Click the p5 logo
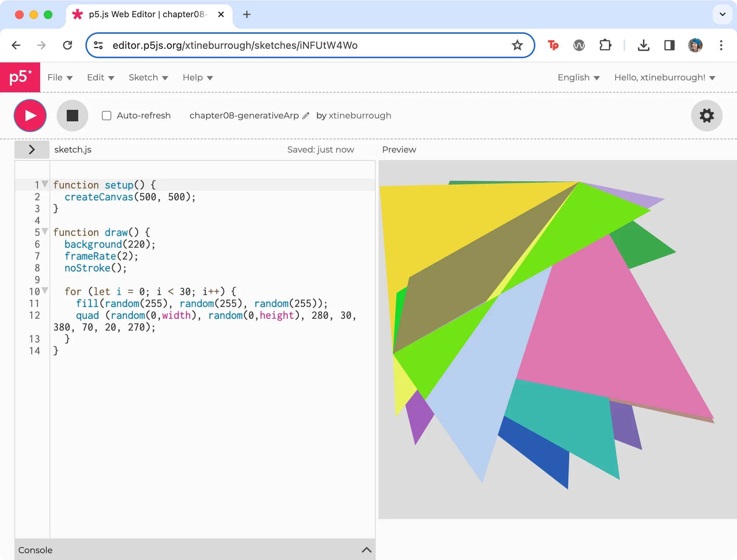The image size is (737, 560). click(20, 77)
